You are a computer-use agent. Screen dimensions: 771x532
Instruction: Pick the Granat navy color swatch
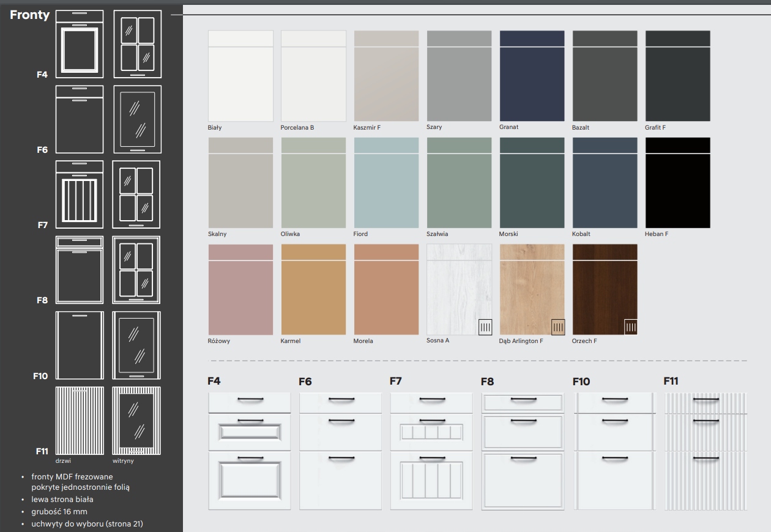(532, 76)
